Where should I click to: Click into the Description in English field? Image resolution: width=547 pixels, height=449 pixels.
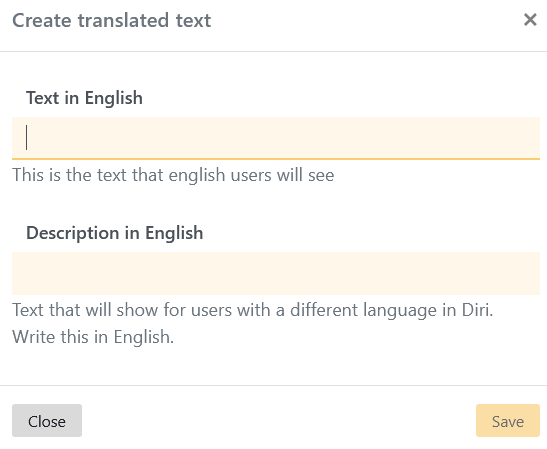[x=276, y=273]
